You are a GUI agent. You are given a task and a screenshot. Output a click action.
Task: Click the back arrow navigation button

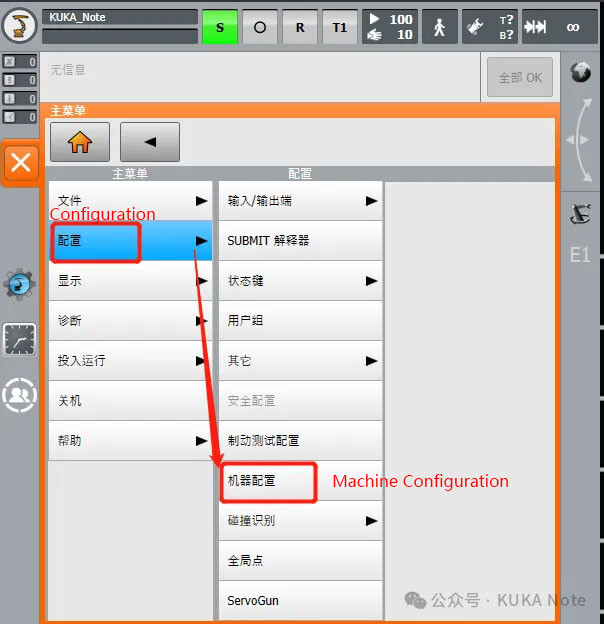point(149,142)
